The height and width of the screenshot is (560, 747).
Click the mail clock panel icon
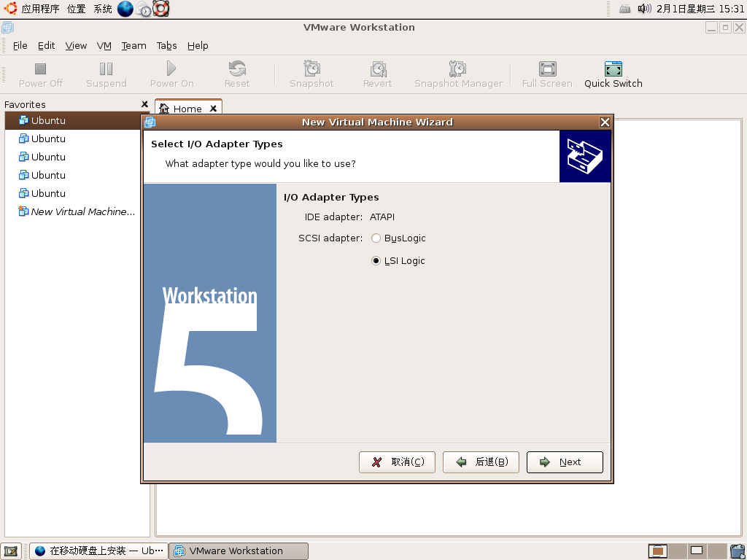[144, 9]
